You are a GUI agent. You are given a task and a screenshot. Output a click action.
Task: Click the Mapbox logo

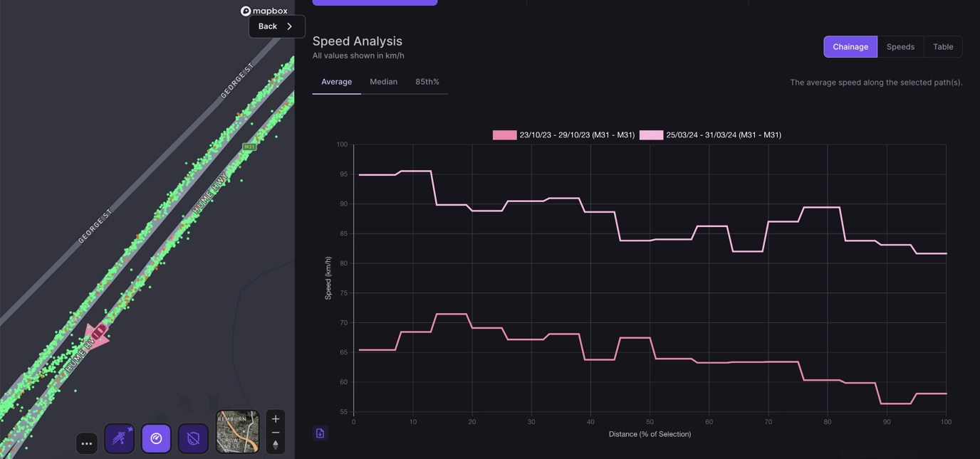[264, 11]
